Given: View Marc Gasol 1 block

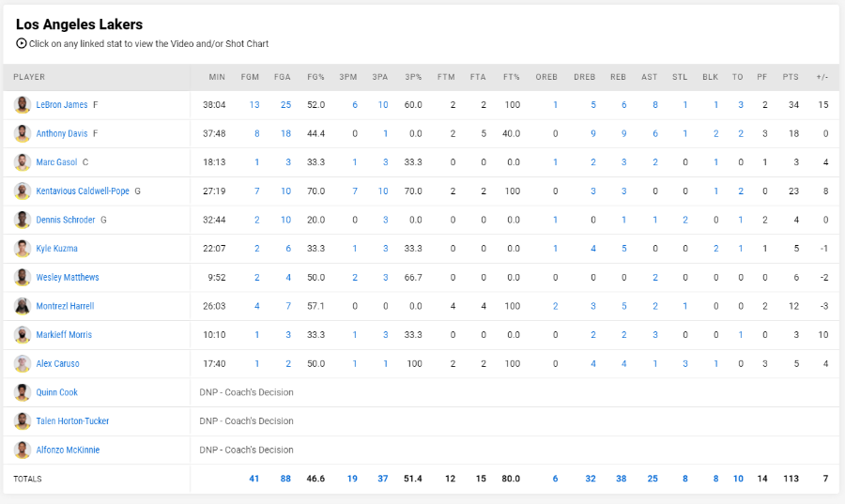Looking at the screenshot, I should (x=716, y=162).
